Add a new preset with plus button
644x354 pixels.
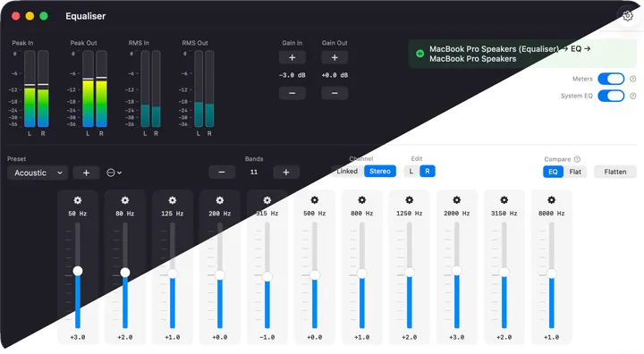(86, 173)
